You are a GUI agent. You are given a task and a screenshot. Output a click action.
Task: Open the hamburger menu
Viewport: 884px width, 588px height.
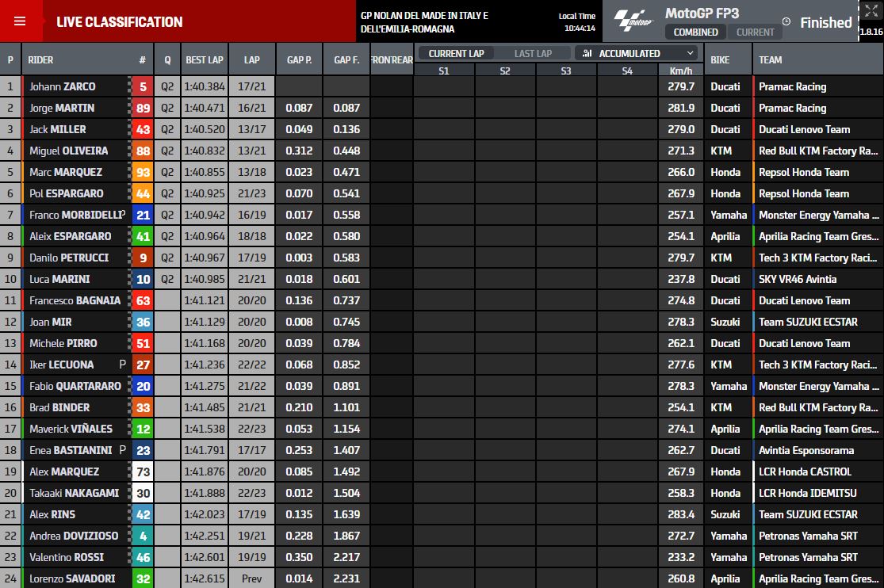[20, 21]
